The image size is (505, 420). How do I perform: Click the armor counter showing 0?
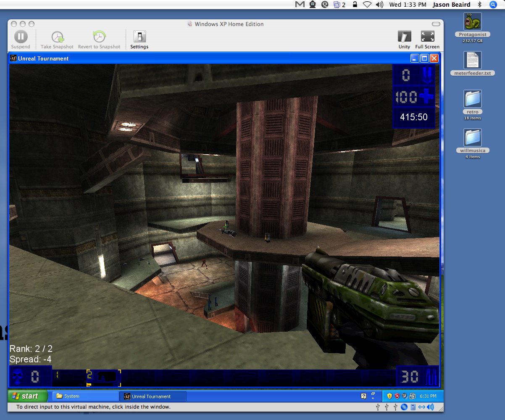click(414, 75)
